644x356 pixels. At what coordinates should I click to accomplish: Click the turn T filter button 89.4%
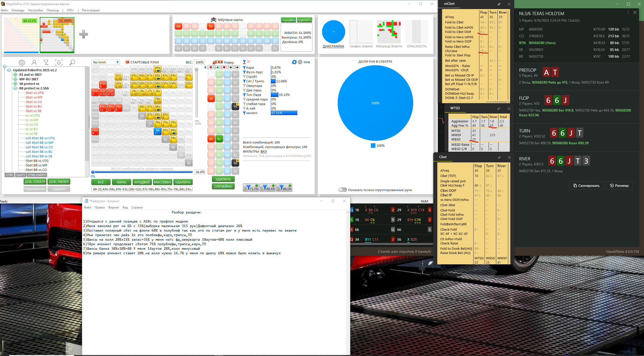pyautogui.click(x=267, y=188)
